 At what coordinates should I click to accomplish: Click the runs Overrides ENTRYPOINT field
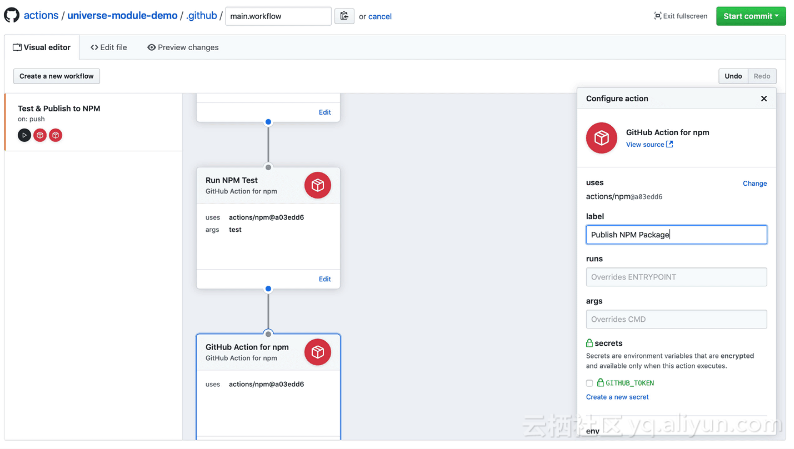point(677,277)
